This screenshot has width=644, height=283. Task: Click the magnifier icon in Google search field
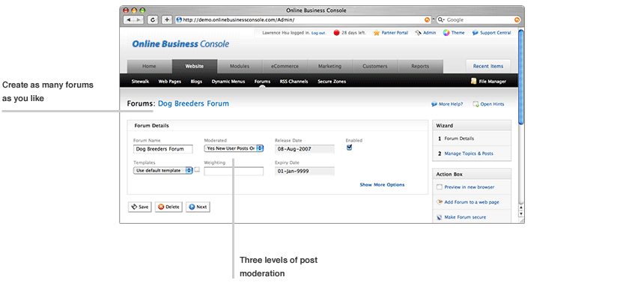[x=441, y=19]
